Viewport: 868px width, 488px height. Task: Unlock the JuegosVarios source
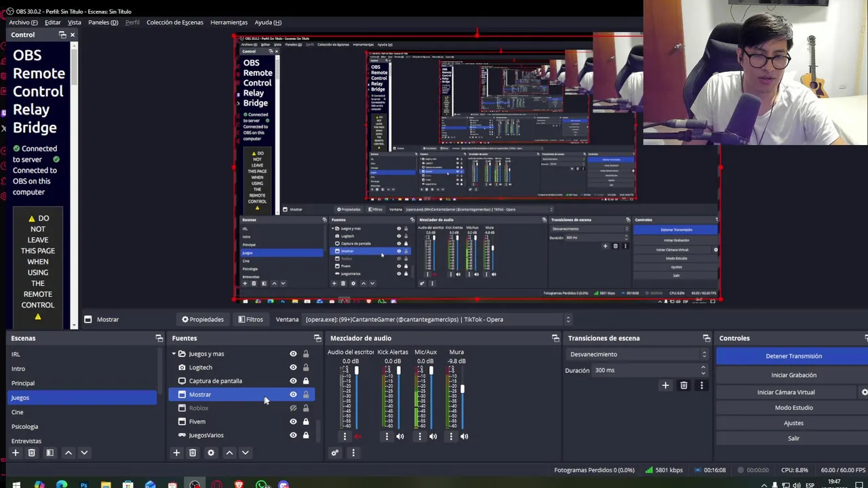[x=306, y=435]
